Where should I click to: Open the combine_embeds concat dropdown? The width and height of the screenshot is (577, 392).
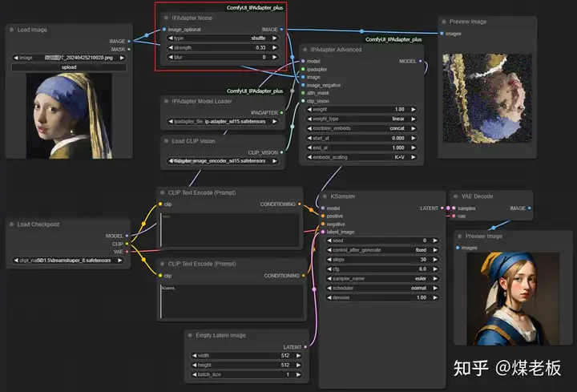click(x=361, y=128)
